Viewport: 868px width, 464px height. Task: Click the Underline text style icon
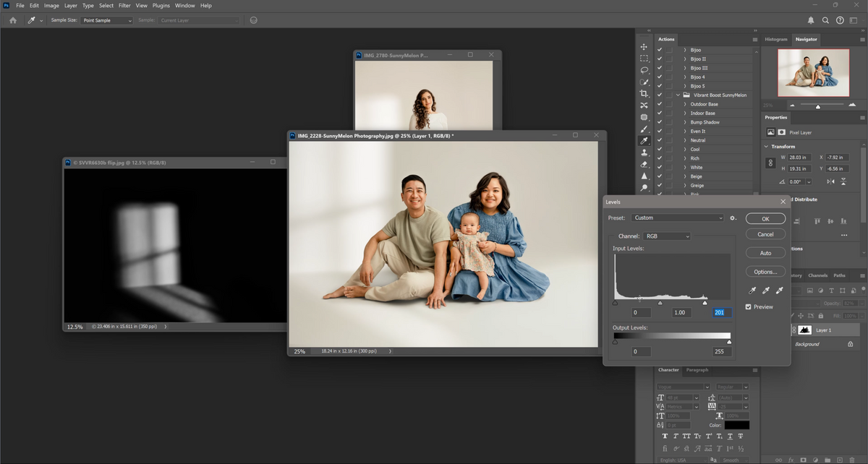[x=731, y=437]
